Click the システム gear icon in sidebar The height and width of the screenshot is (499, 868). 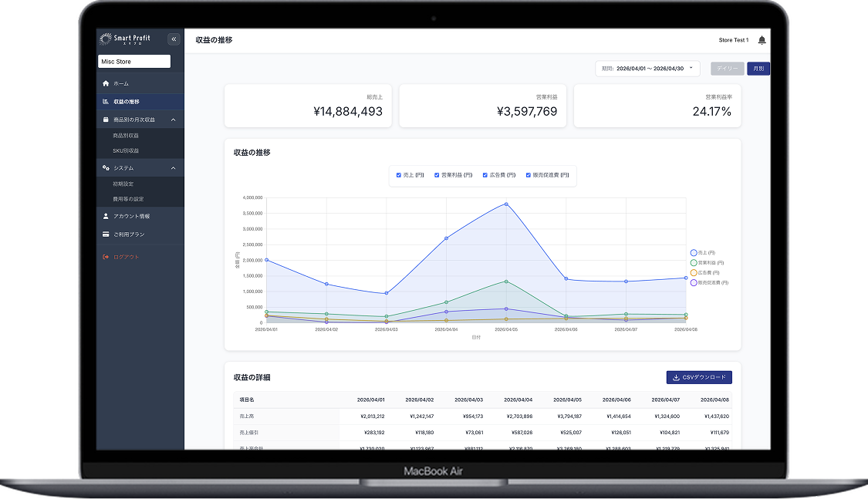[x=105, y=167]
